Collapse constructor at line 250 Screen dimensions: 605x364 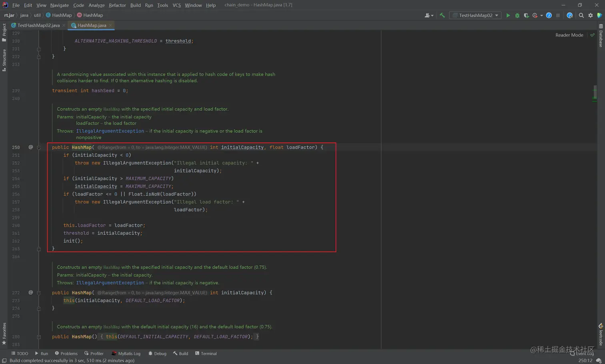click(x=39, y=147)
